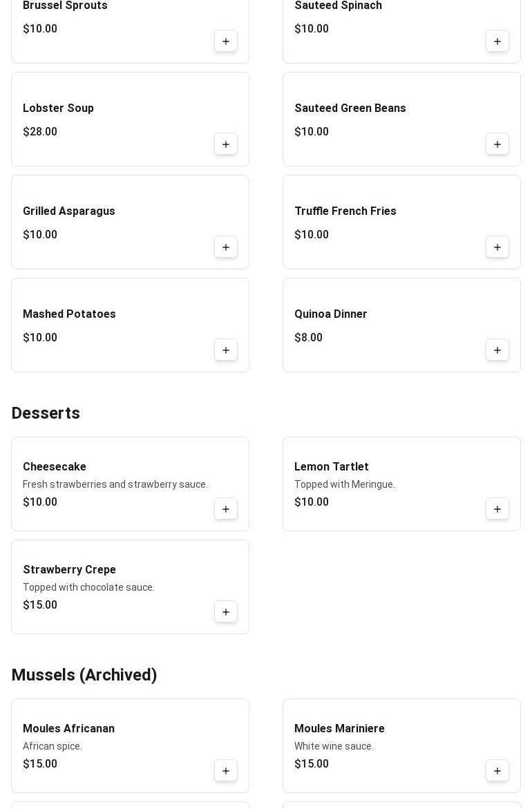Select Moules Mariniere item name
Viewport: 532px width, 809px height.
pos(339,729)
